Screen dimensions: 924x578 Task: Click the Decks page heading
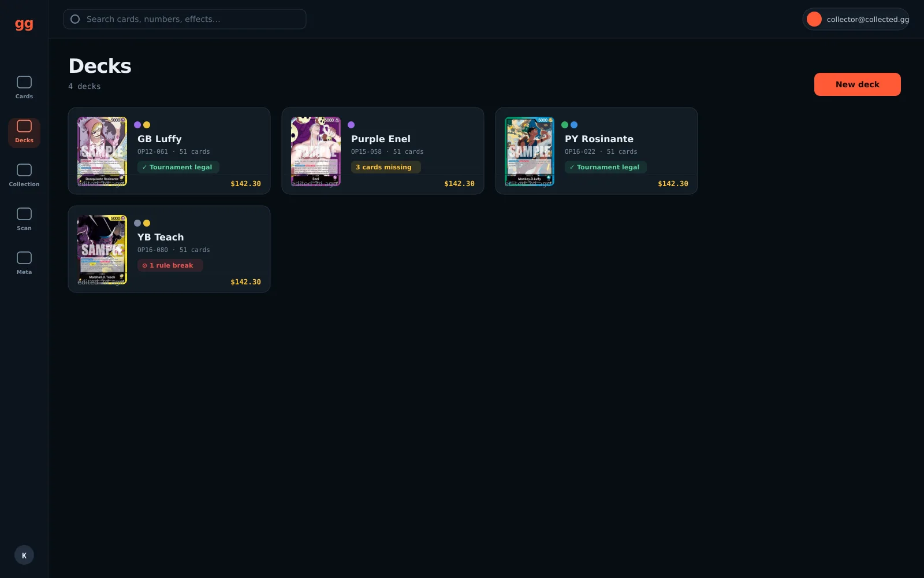click(x=100, y=66)
